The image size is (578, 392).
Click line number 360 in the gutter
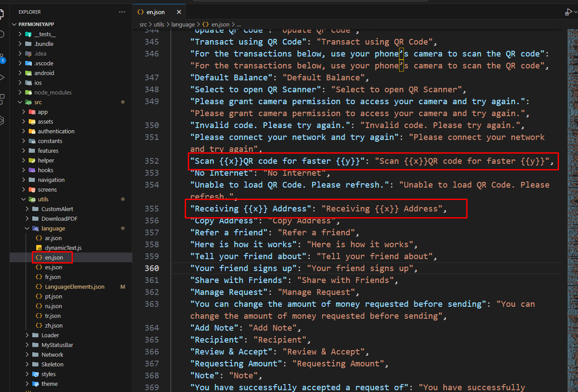[152, 268]
